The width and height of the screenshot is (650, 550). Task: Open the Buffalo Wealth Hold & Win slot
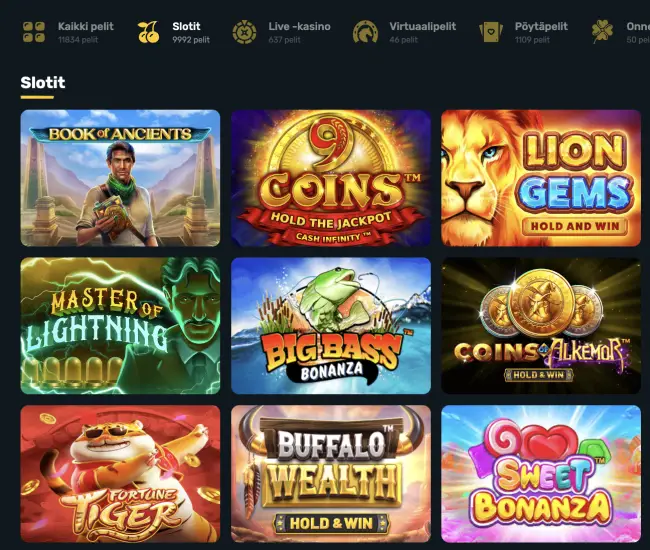(x=331, y=474)
